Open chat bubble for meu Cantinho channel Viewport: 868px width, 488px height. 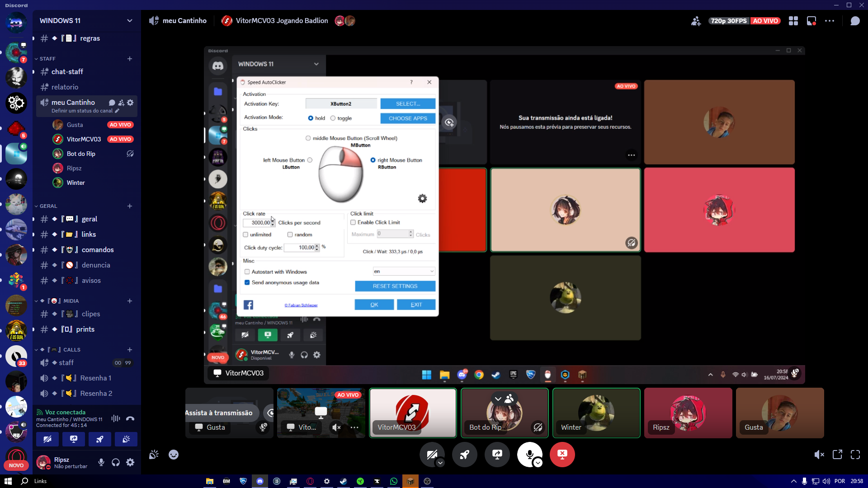112,103
